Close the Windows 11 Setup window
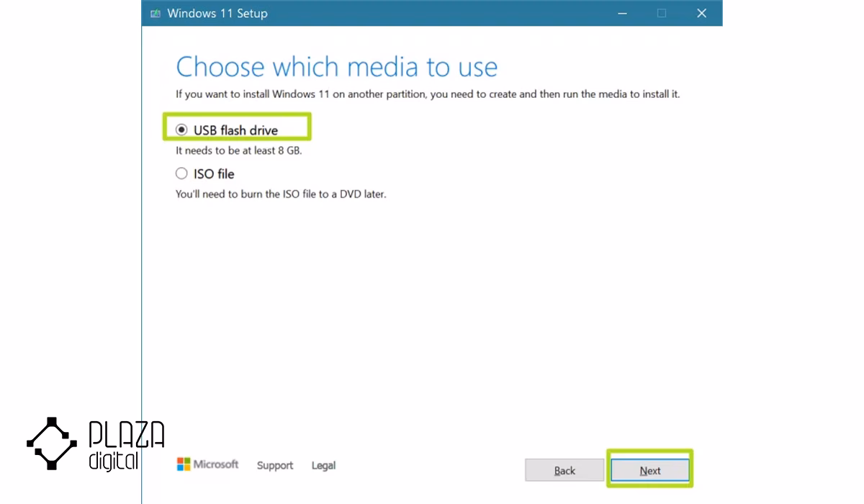 tap(701, 13)
